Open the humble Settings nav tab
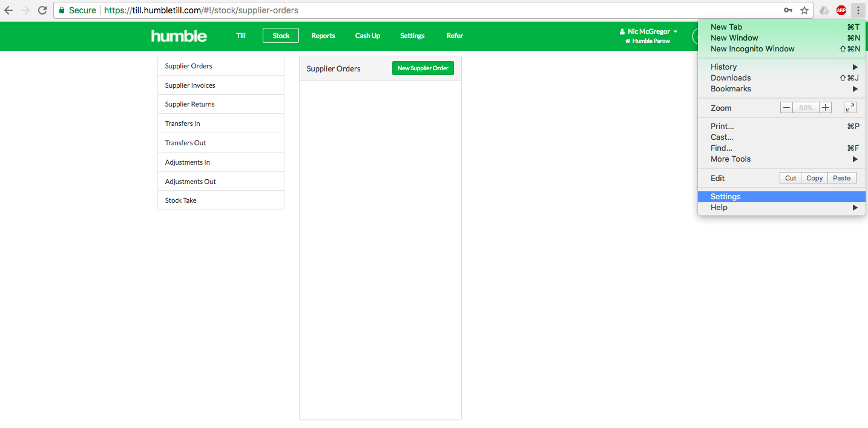This screenshot has width=868, height=428. pos(412,36)
